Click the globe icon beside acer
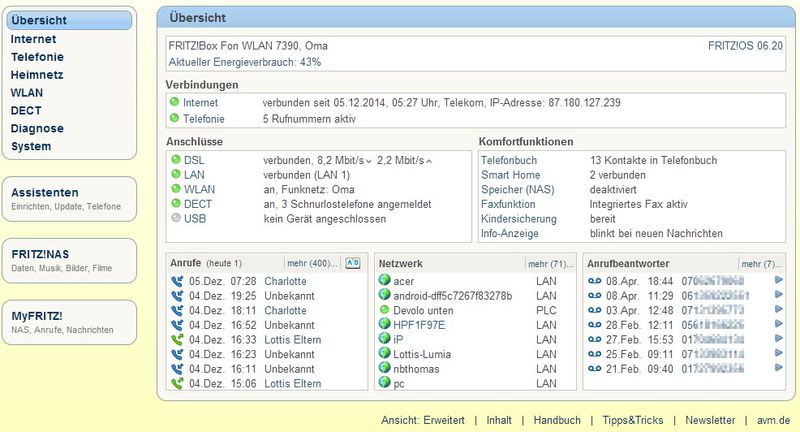This screenshot has height=432, width=800. tap(384, 280)
